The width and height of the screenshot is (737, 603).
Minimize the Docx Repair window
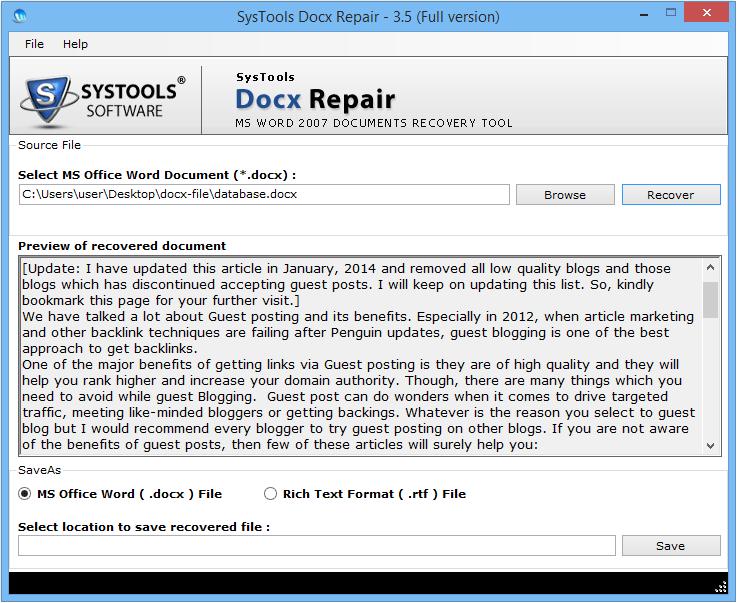tap(644, 15)
